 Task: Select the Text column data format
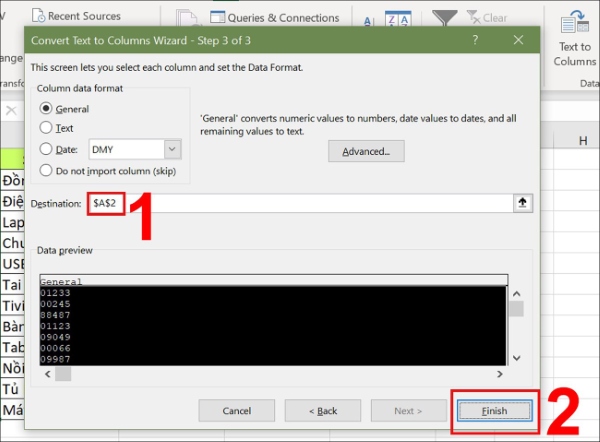click(x=46, y=128)
